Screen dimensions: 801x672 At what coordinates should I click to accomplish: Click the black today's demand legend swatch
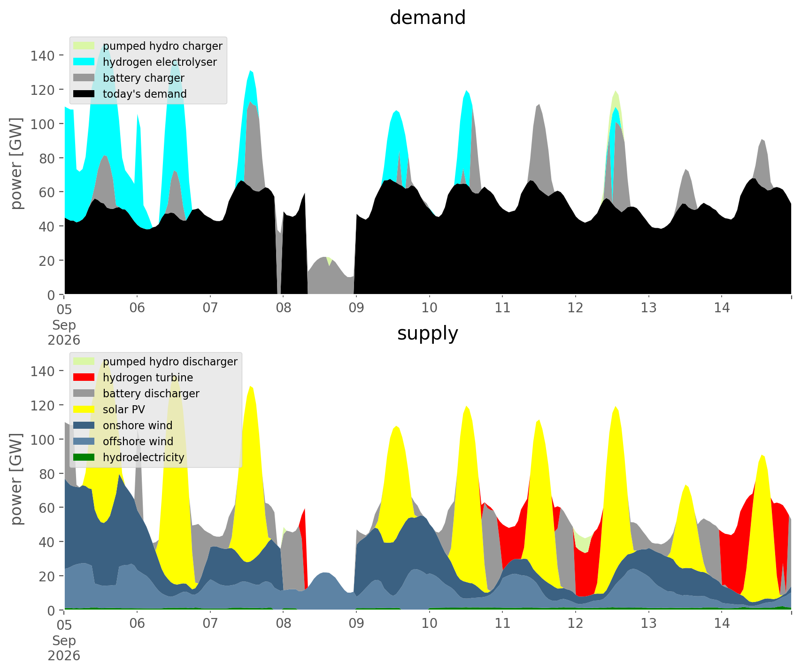tap(85, 94)
